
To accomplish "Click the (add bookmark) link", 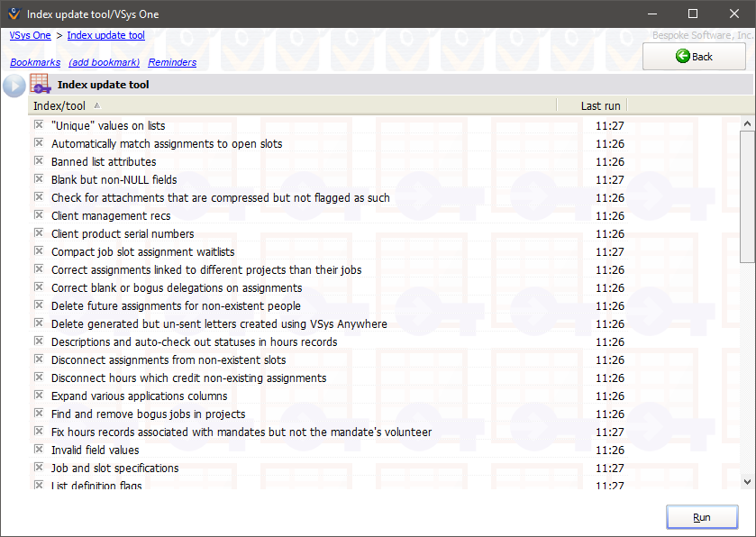I will point(104,62).
